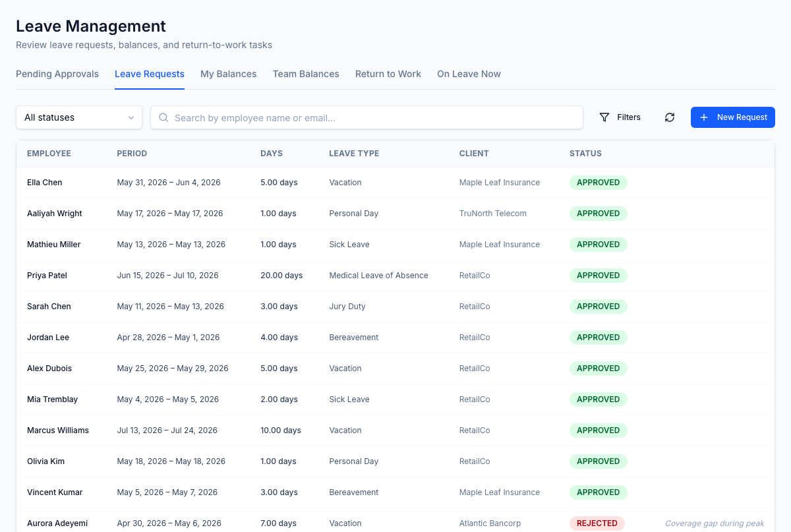791x532 pixels.
Task: Select the Leave Requests tab
Action: coord(150,74)
